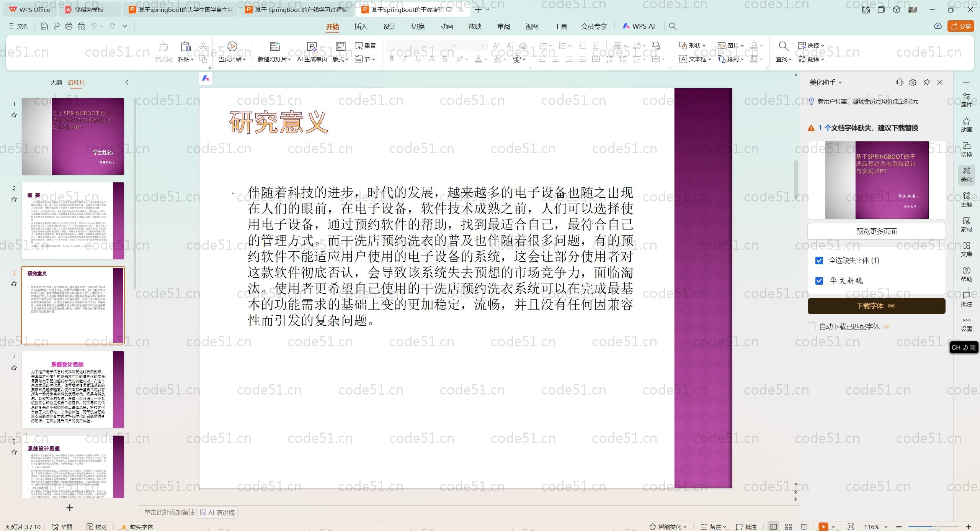The height and width of the screenshot is (531, 980).
Task: Uncheck the 华文新魏 font checkbox
Action: [x=819, y=281]
